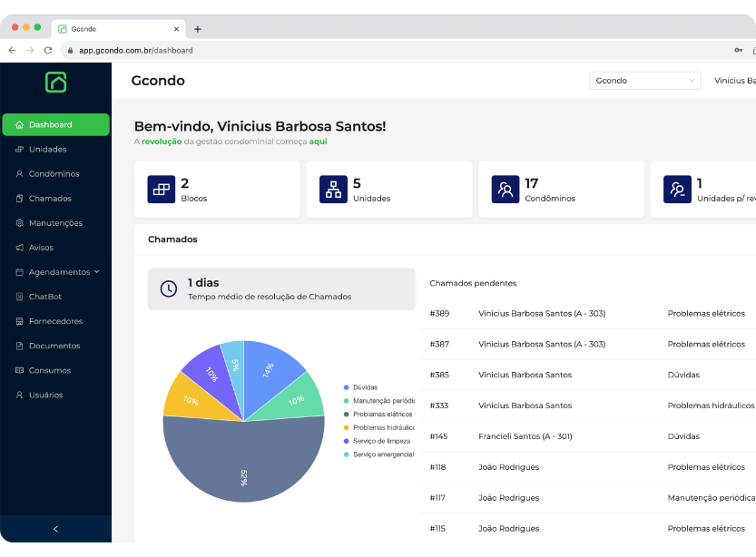Click the browser back arrow

point(12,51)
